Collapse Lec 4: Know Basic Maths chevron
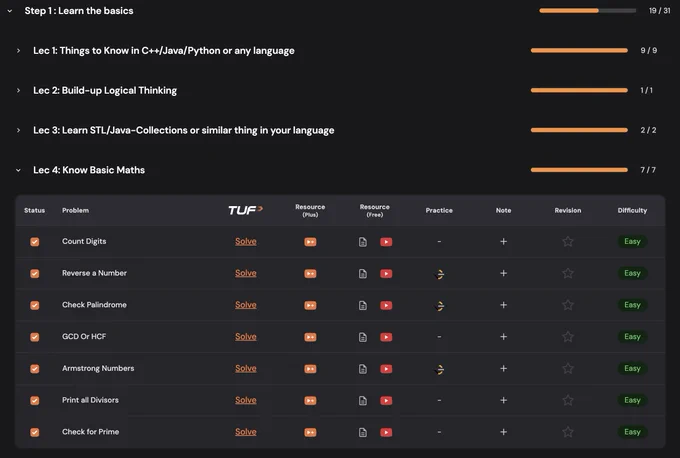This screenshot has height=458, width=680. [x=18, y=170]
